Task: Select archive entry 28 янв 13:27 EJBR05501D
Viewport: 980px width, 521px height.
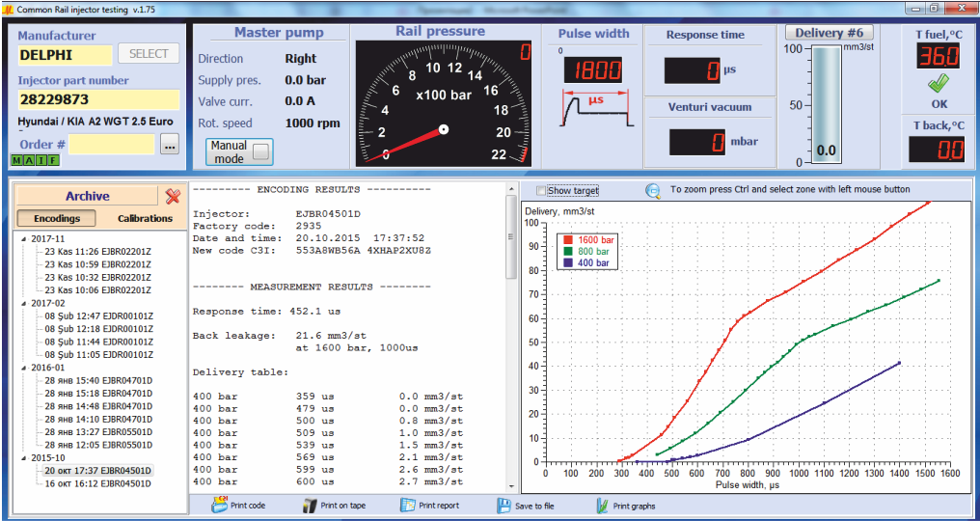Action: coord(98,432)
